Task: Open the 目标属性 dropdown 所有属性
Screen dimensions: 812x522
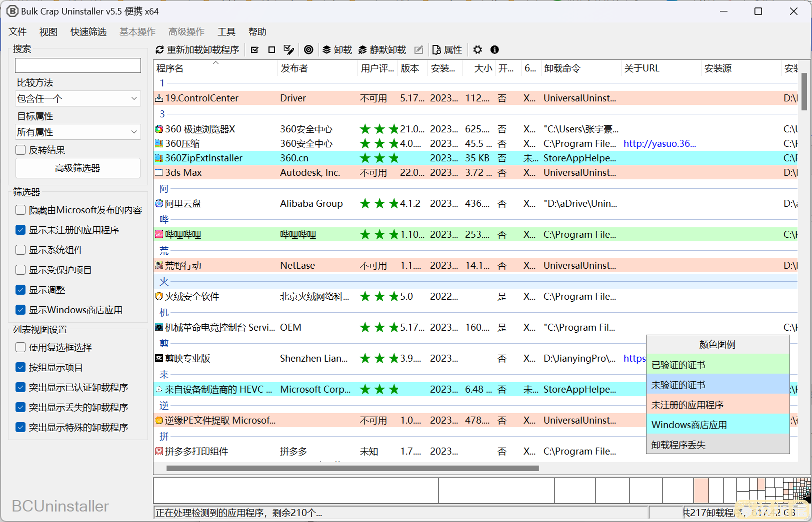Action: (78, 132)
